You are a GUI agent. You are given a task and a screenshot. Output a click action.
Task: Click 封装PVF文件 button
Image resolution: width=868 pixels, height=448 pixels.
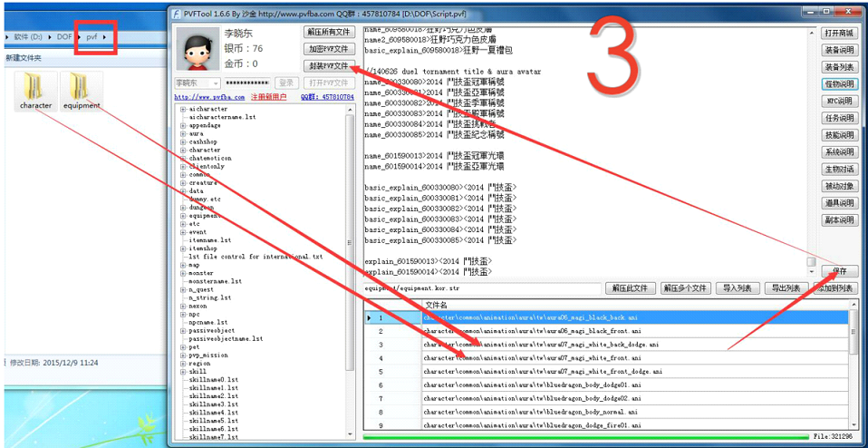tap(328, 66)
